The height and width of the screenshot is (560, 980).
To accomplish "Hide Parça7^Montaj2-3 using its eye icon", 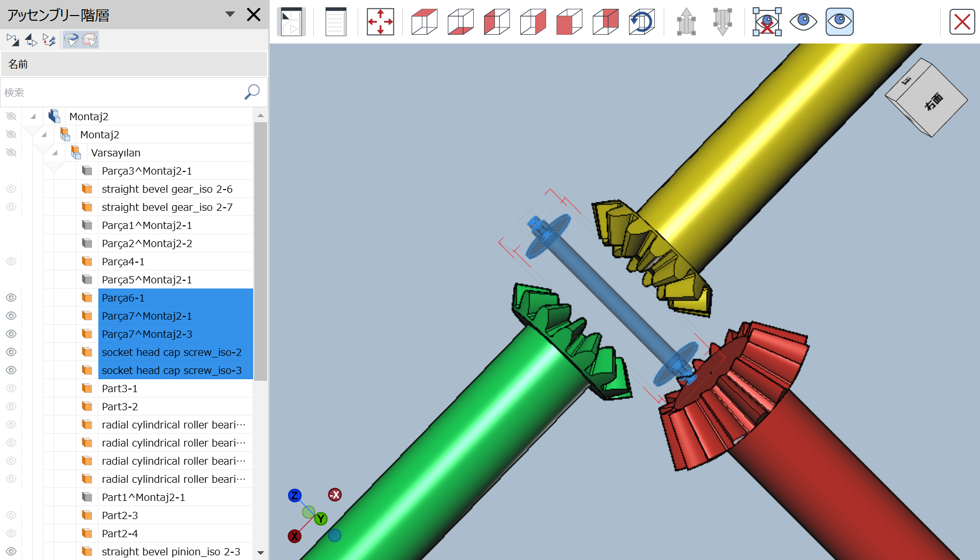I will click(x=11, y=334).
